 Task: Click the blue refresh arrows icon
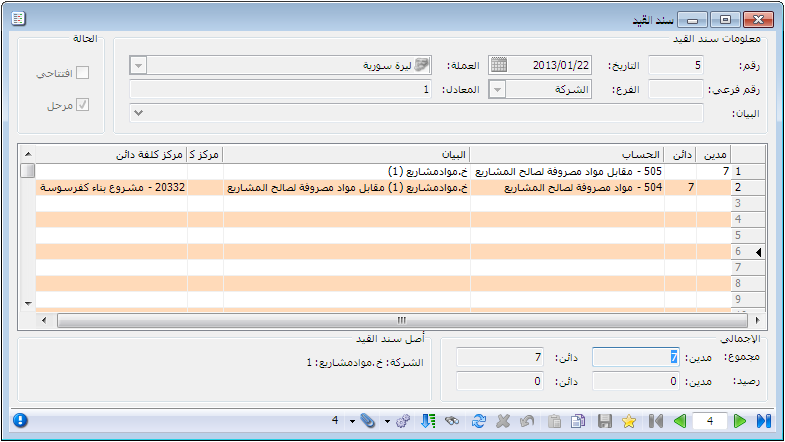point(479,421)
